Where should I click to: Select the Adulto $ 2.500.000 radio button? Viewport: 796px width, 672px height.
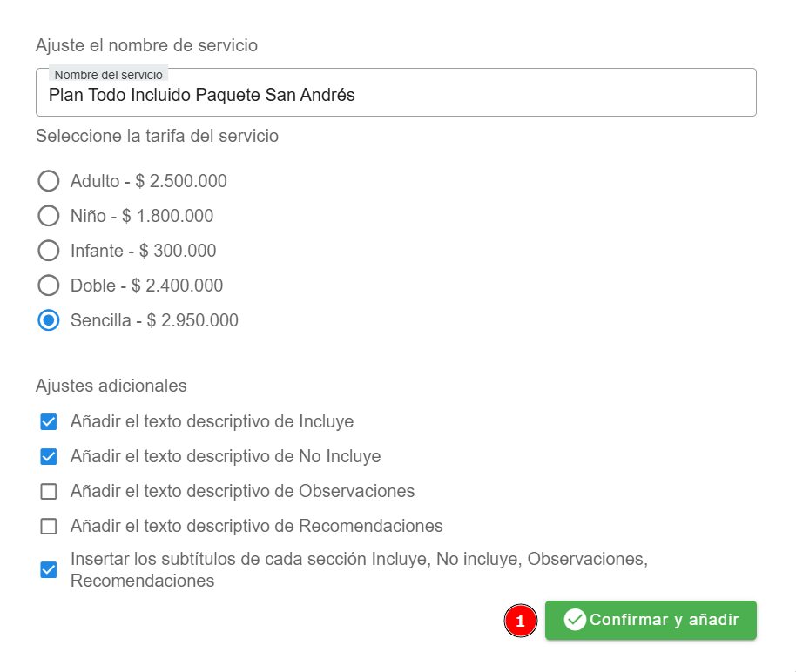(x=49, y=181)
